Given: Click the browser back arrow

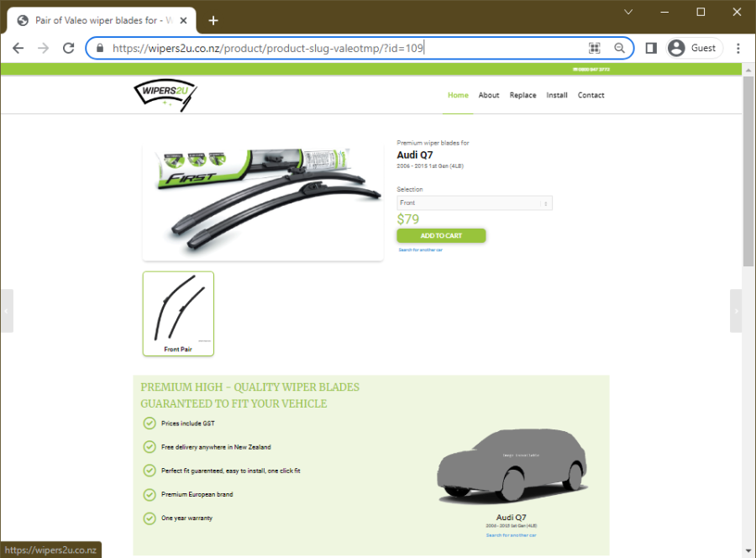Looking at the screenshot, I should [18, 48].
